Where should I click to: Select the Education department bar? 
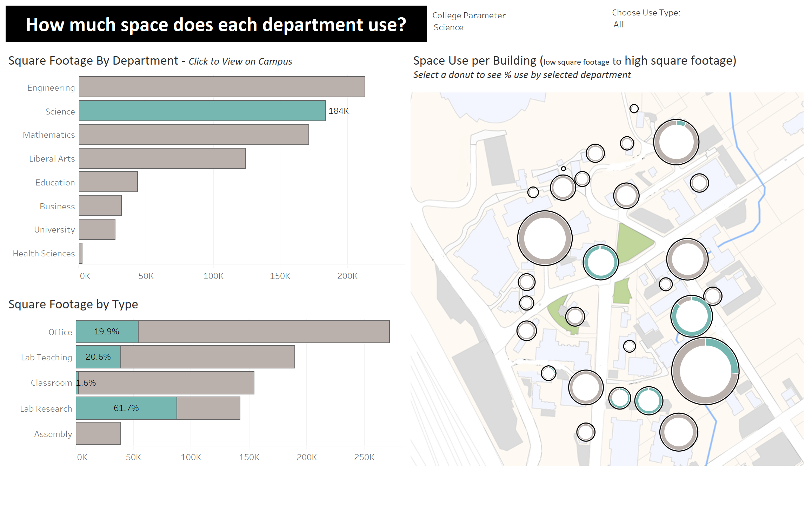[108, 182]
